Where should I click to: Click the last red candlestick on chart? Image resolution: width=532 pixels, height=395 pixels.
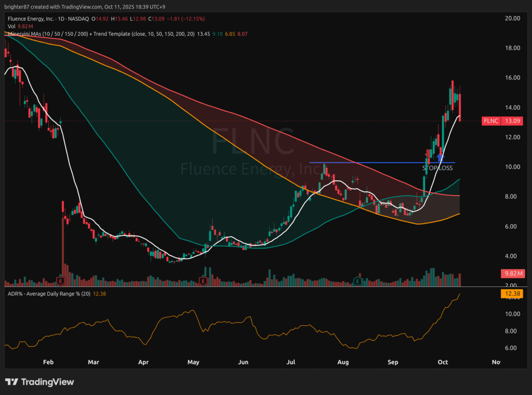459,107
